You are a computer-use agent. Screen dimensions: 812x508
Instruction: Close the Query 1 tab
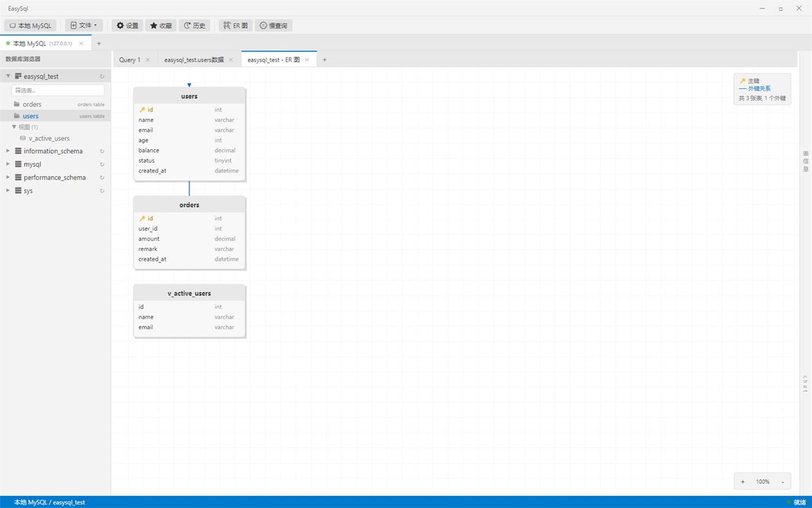pos(148,59)
